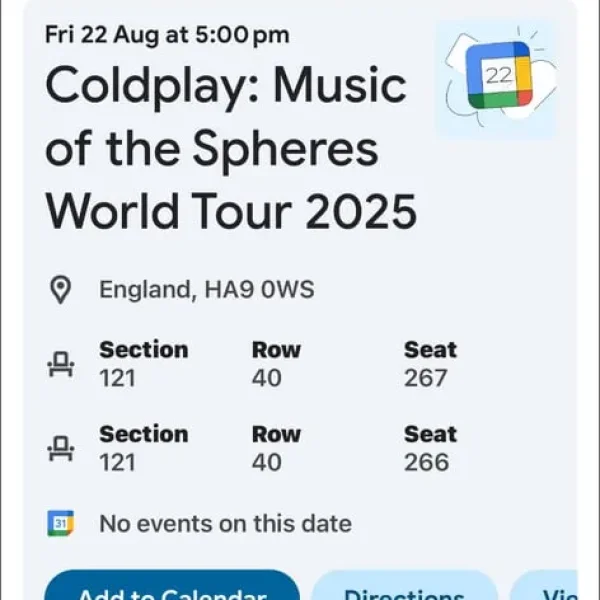Select the No events on this date text

pos(225,523)
